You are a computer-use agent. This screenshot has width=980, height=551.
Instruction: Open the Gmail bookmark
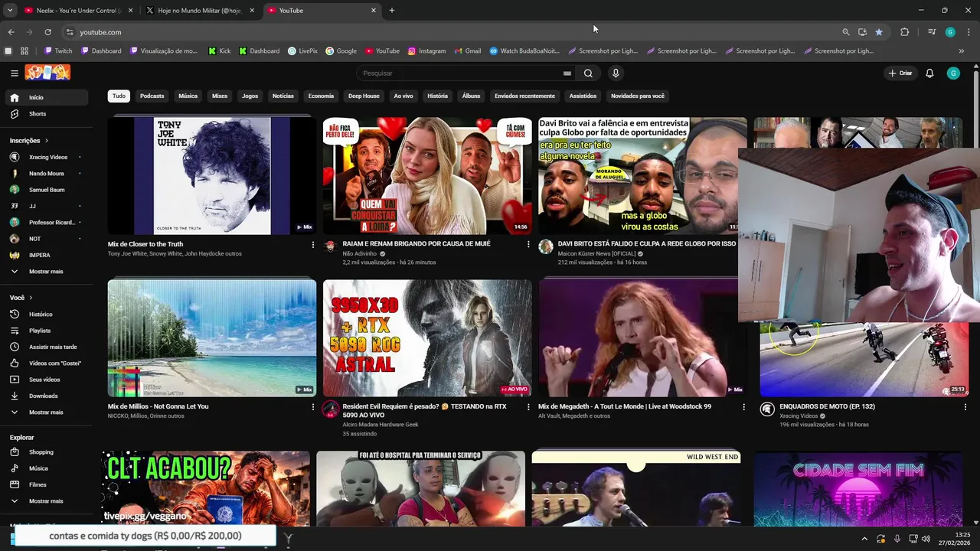click(466, 51)
